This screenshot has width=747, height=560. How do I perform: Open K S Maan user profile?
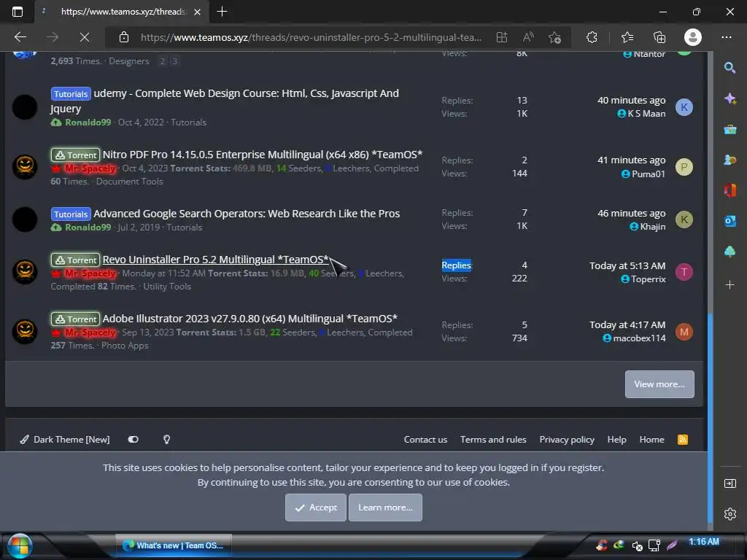pos(646,113)
